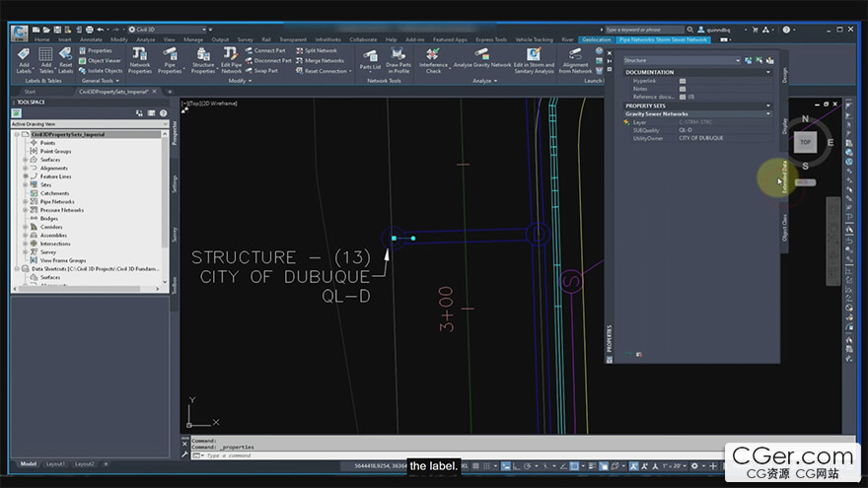
Task: Click the keyword search box
Action: coord(641,30)
